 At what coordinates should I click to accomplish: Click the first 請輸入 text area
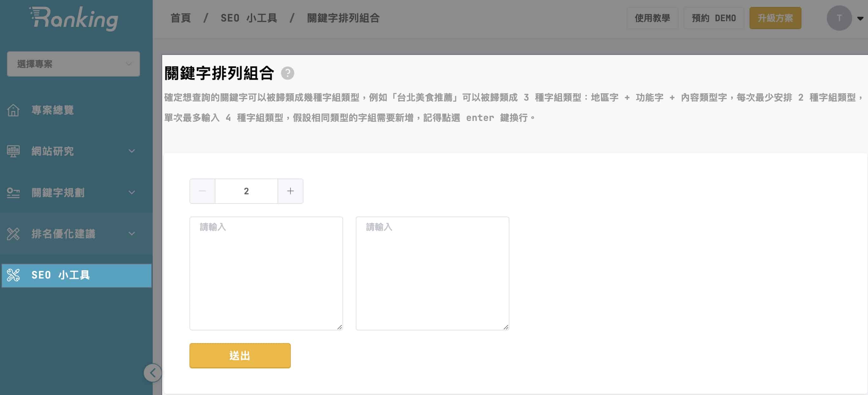click(266, 273)
